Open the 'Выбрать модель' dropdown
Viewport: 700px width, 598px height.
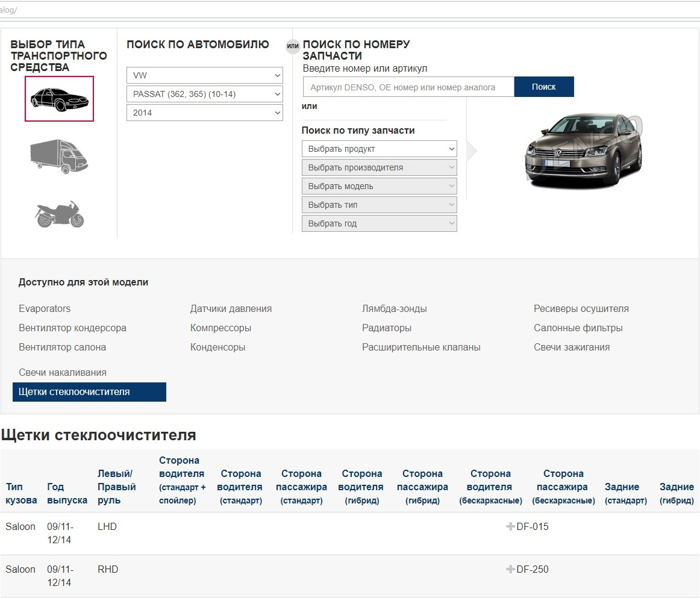380,187
